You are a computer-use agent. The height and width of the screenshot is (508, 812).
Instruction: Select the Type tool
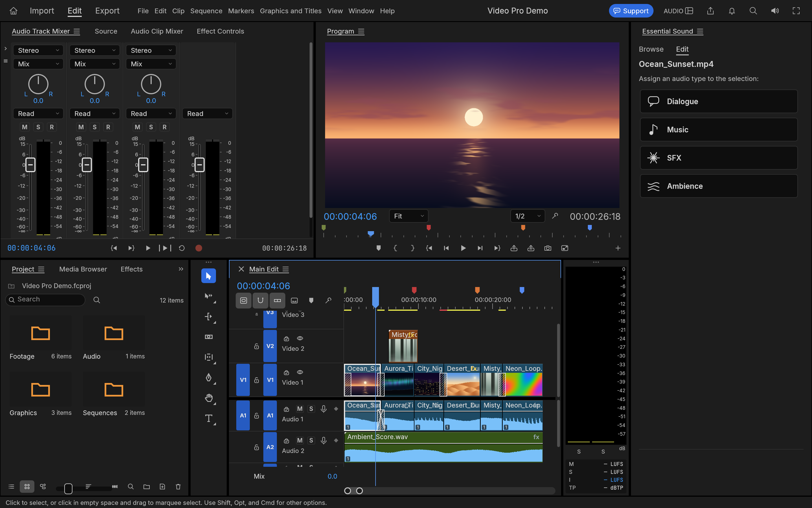click(x=208, y=418)
